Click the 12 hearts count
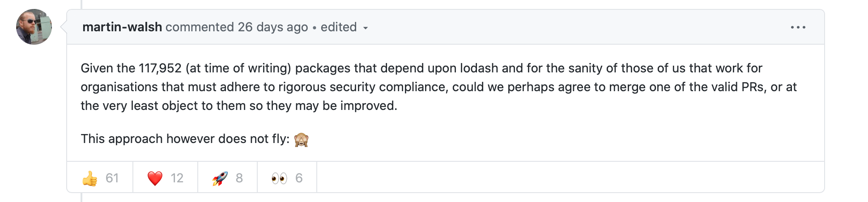 177,178
